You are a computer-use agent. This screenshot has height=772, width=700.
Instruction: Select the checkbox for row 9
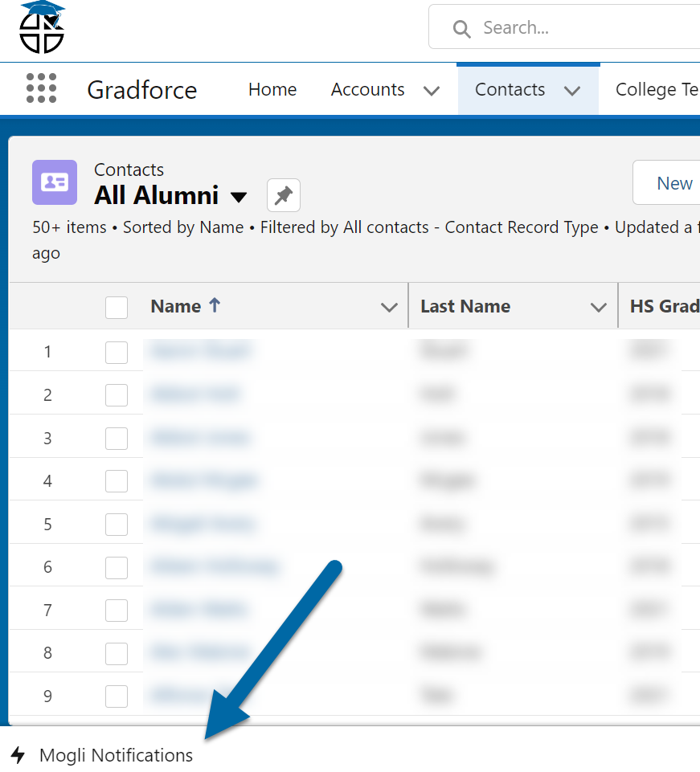(117, 696)
